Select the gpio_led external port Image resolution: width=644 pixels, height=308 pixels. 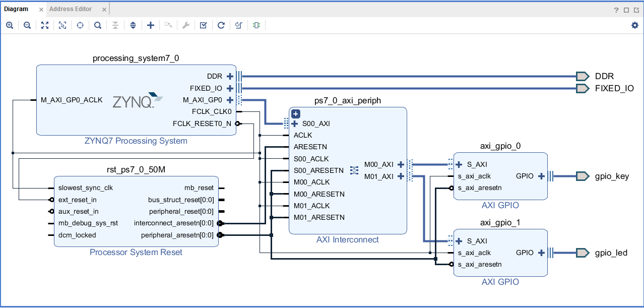point(583,252)
